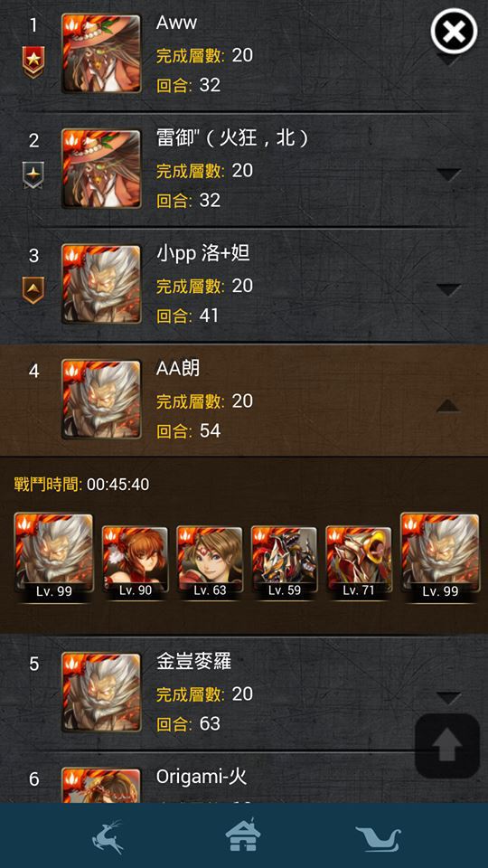This screenshot has width=488, height=868.
Task: Tap the bronze rank badge for rank 3
Action: [x=33, y=290]
